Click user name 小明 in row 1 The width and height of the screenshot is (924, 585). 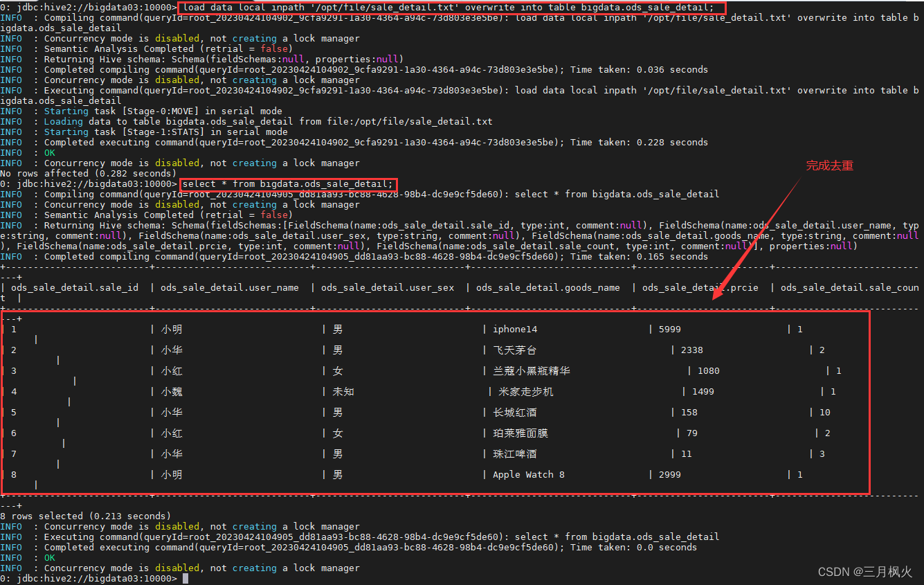click(172, 330)
